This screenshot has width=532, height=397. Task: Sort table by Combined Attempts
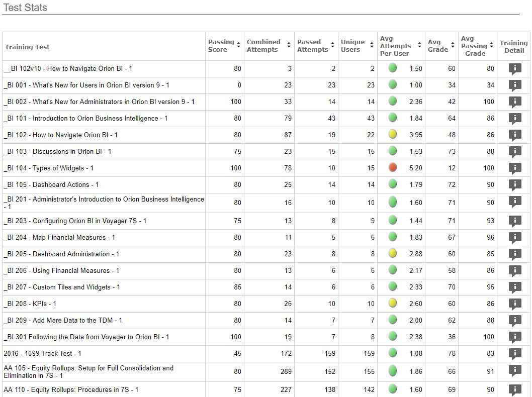pos(289,45)
